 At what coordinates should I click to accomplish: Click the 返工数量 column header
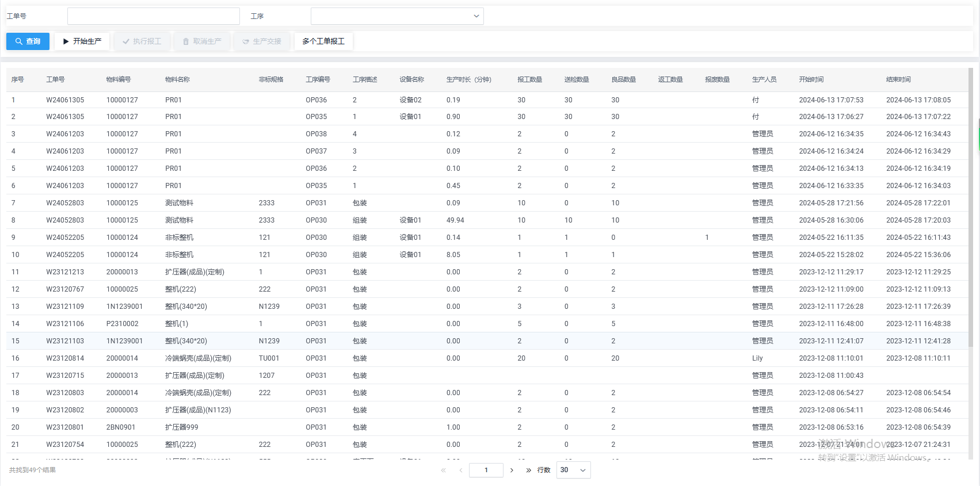point(670,79)
